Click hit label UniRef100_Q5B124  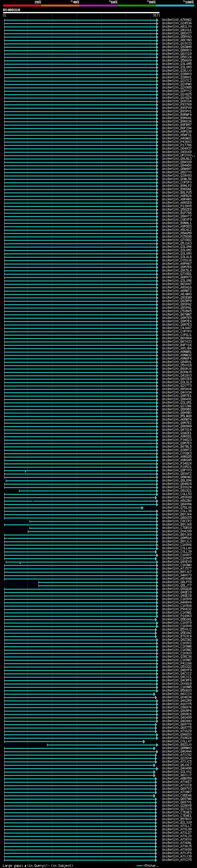coord(176,57)
